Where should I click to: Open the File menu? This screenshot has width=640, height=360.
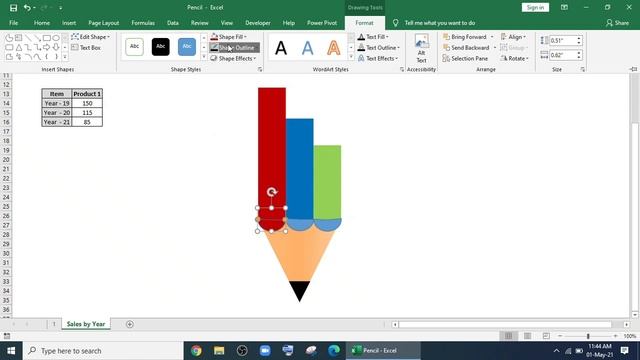point(13,23)
